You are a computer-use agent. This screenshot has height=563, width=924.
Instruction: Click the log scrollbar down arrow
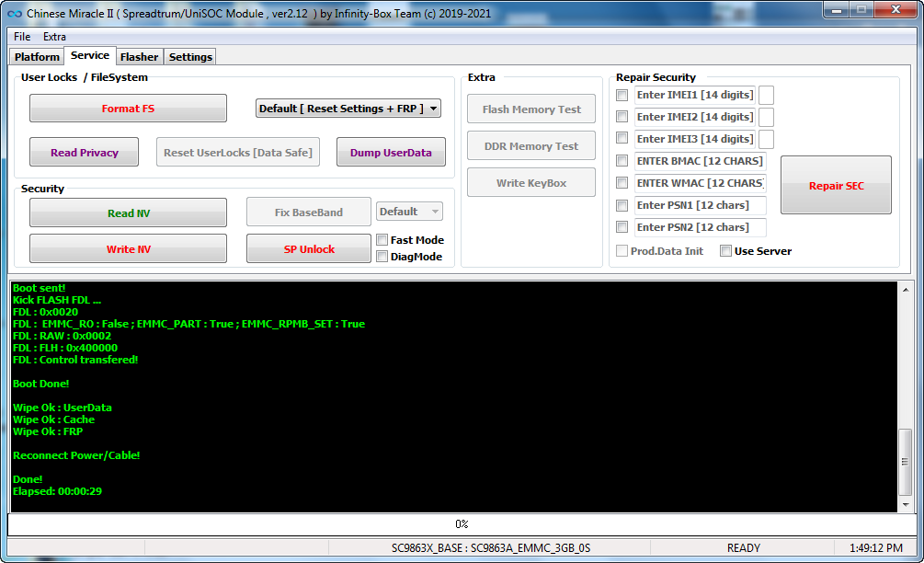[x=905, y=505]
